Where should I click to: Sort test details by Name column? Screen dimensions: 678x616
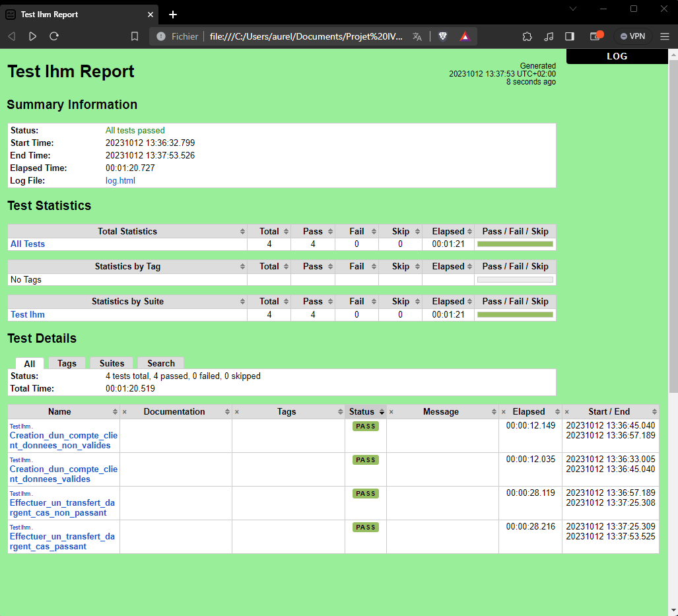(x=63, y=412)
